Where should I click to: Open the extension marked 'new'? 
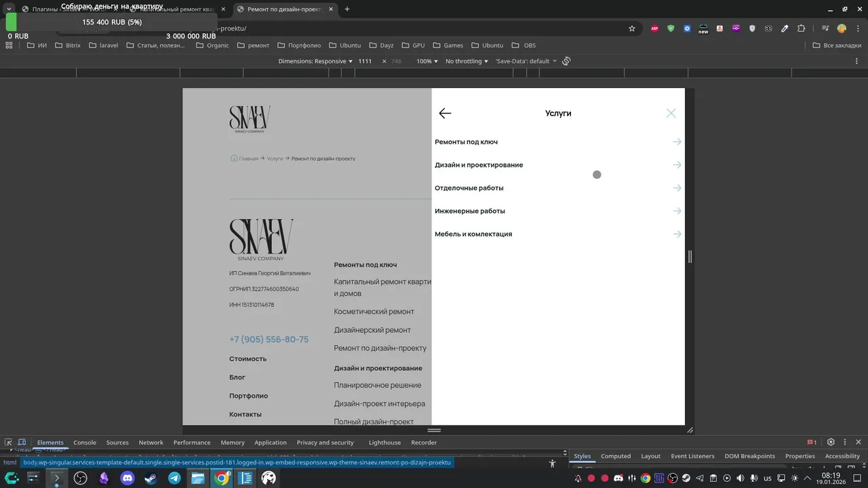(703, 28)
